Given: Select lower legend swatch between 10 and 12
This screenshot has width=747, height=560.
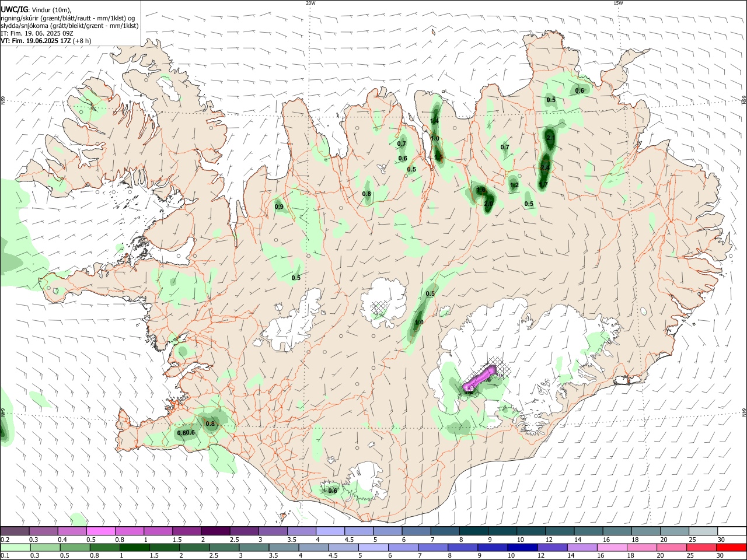Looking at the screenshot, I should [521, 547].
